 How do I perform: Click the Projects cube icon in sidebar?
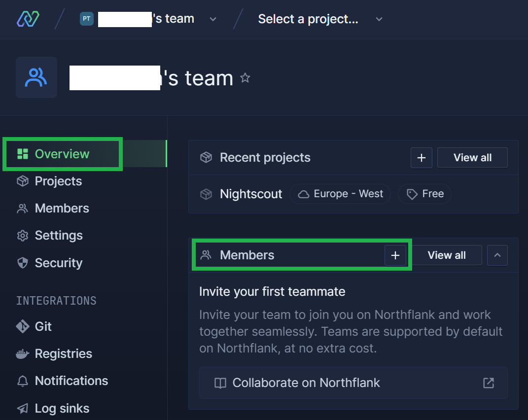[x=23, y=181]
